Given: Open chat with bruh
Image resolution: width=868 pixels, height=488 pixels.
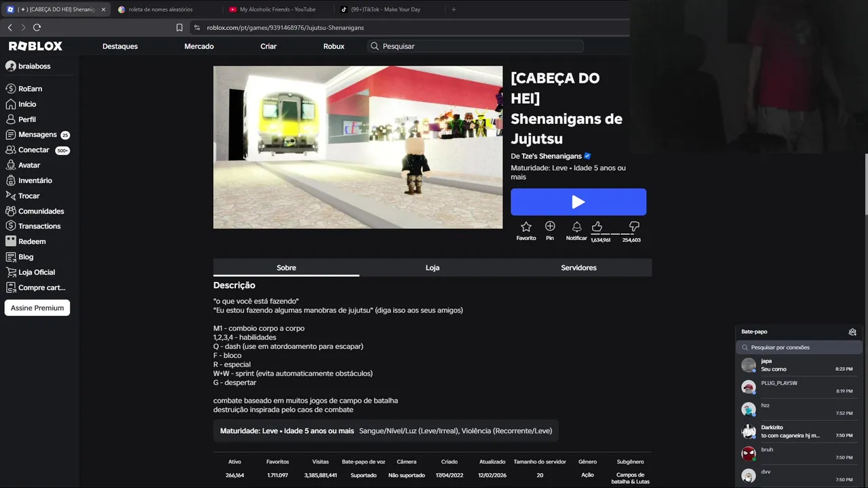Looking at the screenshot, I should (800, 453).
